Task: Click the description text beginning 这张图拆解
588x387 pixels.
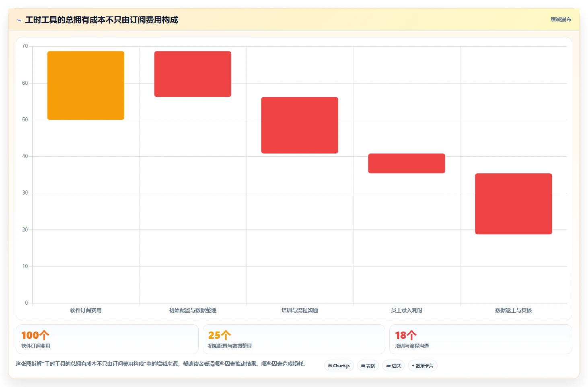Action: pos(162,364)
